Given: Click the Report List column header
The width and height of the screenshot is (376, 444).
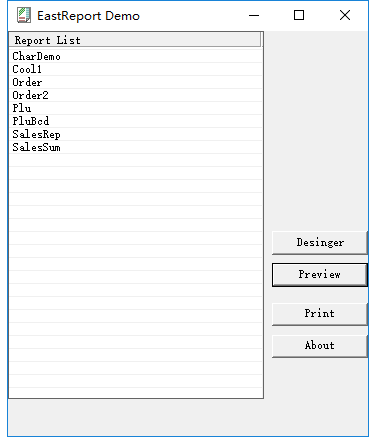Looking at the screenshot, I should [x=135, y=40].
